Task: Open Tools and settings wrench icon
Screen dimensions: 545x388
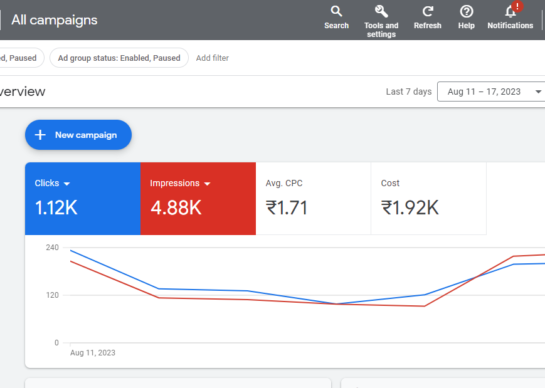Action: (381, 11)
